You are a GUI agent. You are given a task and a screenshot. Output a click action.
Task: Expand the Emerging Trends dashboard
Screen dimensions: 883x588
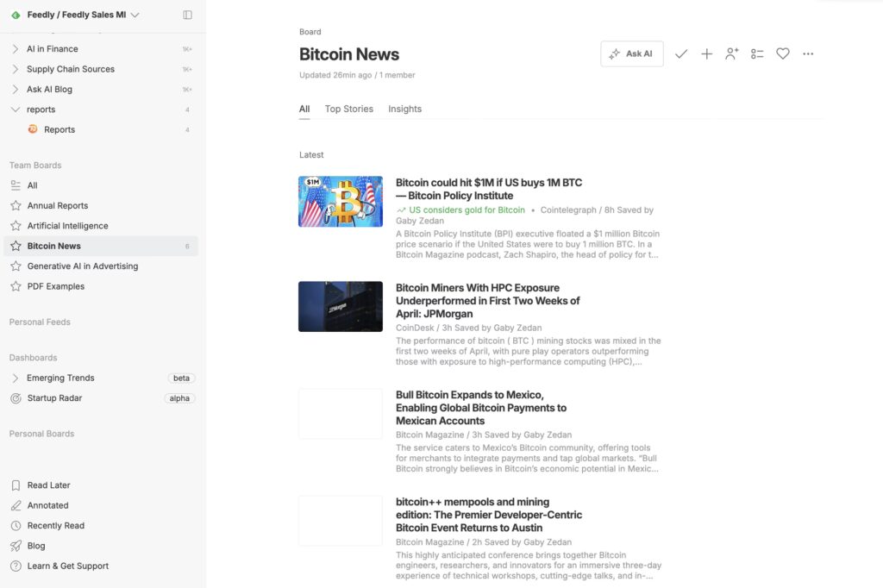pyautogui.click(x=16, y=378)
